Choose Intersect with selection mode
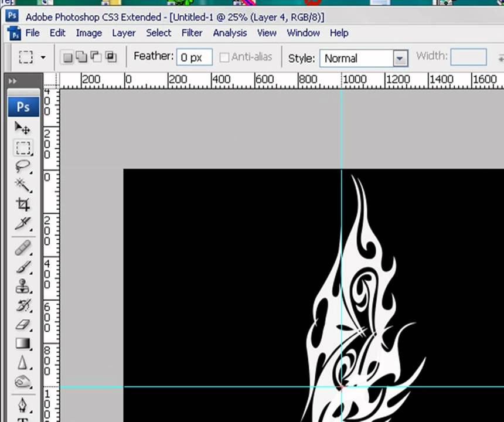 (111, 57)
